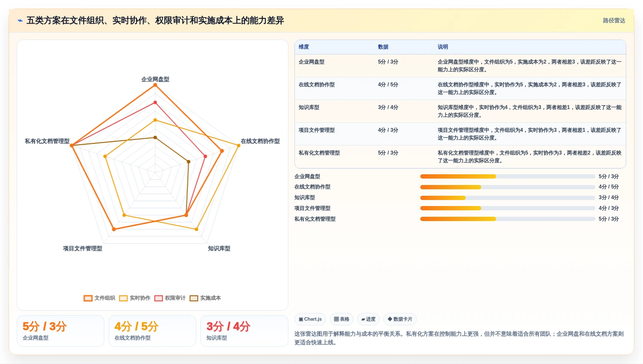
Task: Click the 私有化文档管理型 radar axis label
Action: [47, 141]
